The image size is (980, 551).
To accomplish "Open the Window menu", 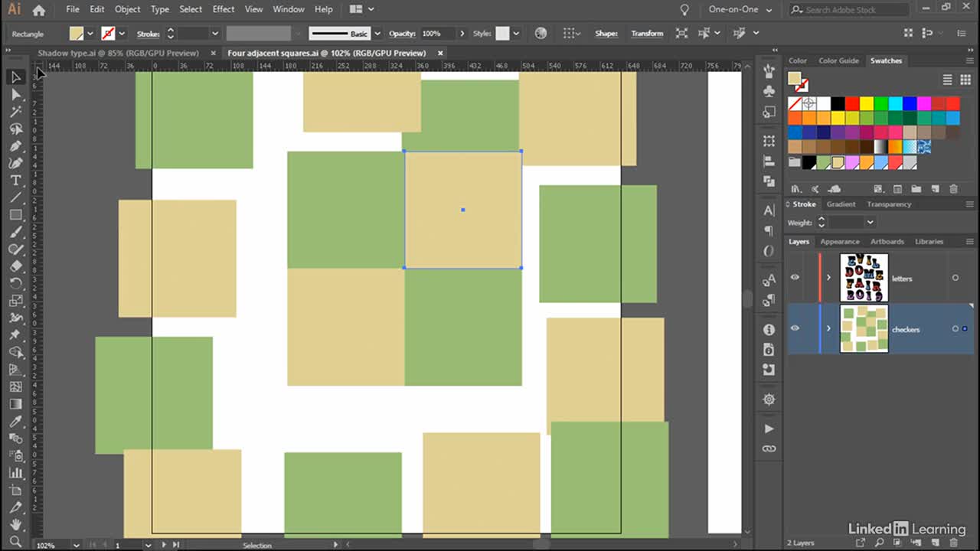I will 289,9.
